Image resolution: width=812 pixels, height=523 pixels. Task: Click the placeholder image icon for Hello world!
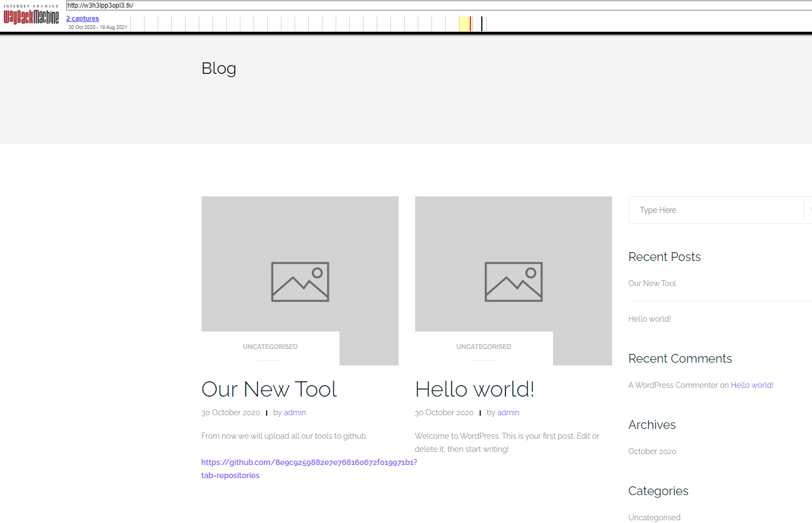pos(513,281)
